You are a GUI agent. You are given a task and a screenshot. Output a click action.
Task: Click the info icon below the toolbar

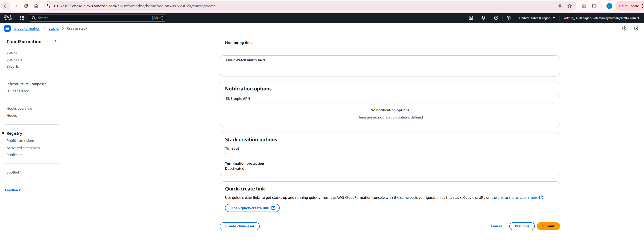pyautogui.click(x=625, y=28)
